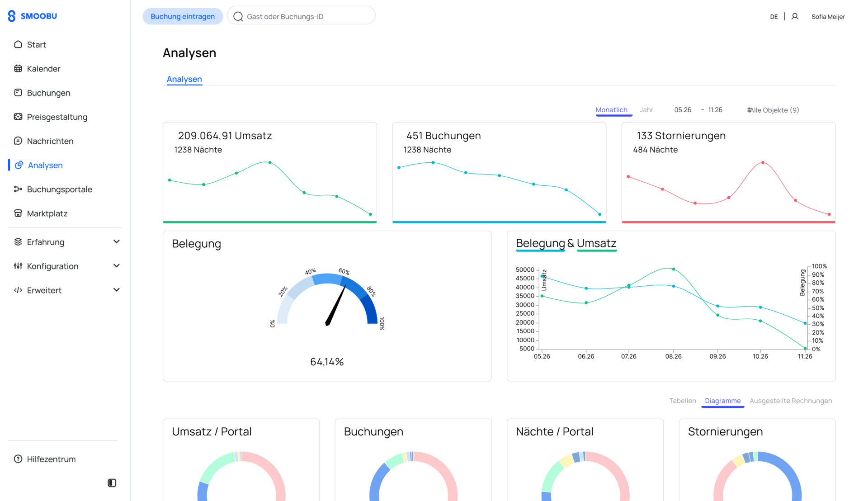Expand the Konfiguration section chevron
Image resolution: width=868 pixels, height=501 pixels.
[117, 266]
